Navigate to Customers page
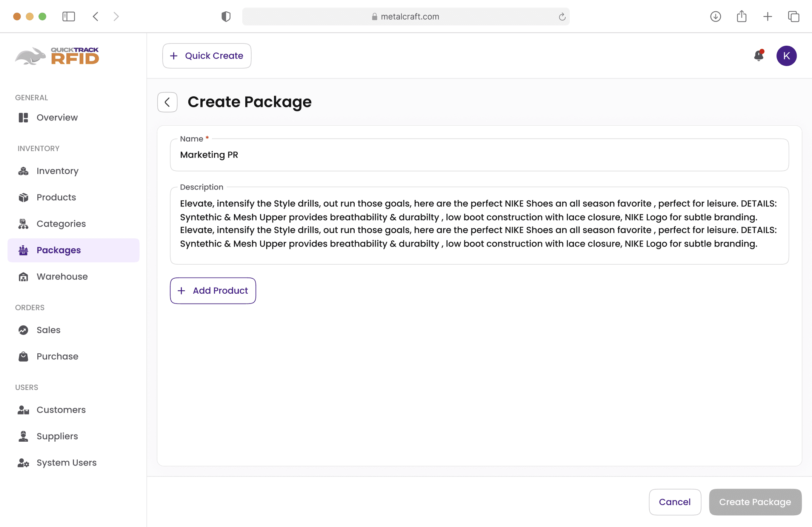The width and height of the screenshot is (812, 527). 61,410
